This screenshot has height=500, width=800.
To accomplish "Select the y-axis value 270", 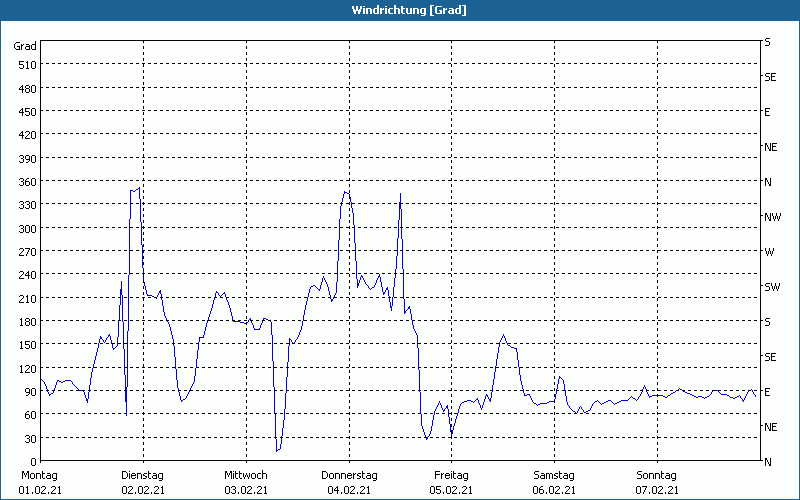I will pyautogui.click(x=28, y=252).
